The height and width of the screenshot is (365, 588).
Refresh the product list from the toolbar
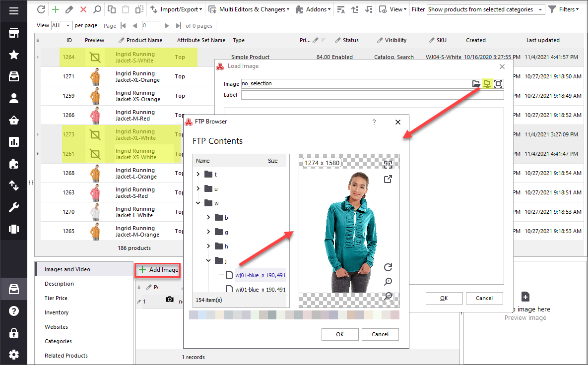[x=41, y=9]
